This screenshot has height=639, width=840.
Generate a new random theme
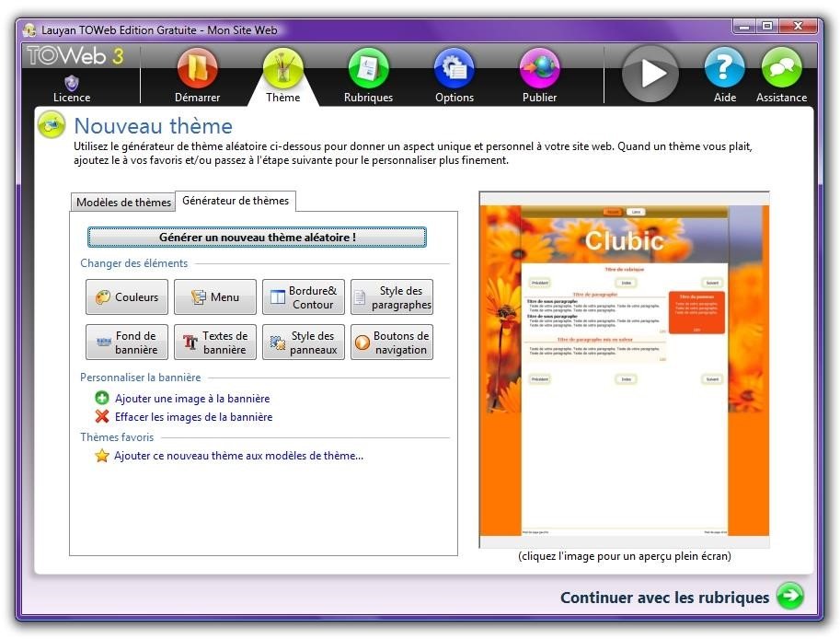coord(257,237)
